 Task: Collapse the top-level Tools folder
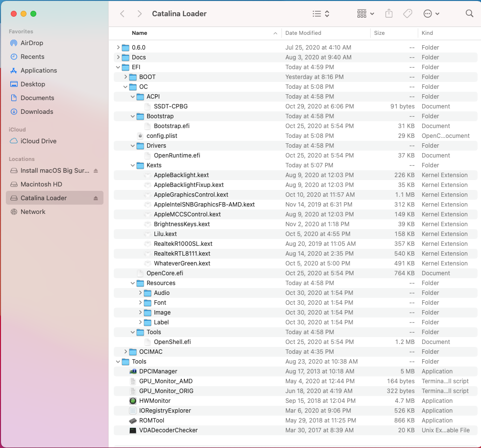(x=118, y=362)
